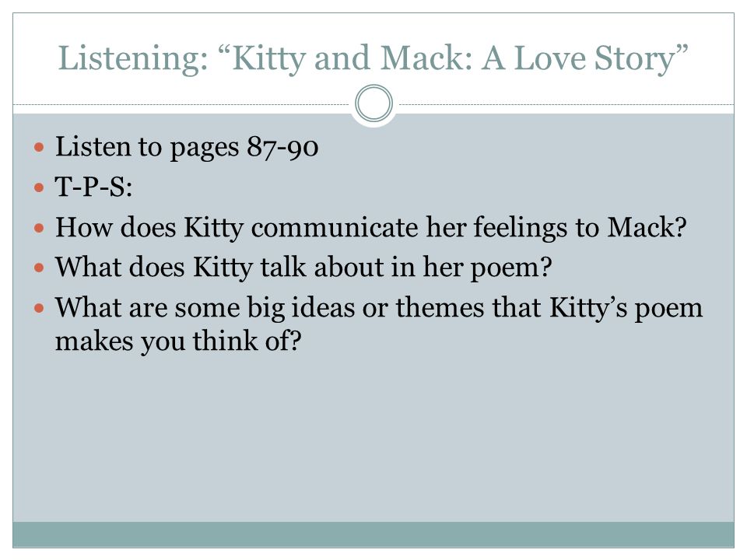Select the "What does Kitty talk about" question
This screenshot has height=560, width=747.
(303, 268)
